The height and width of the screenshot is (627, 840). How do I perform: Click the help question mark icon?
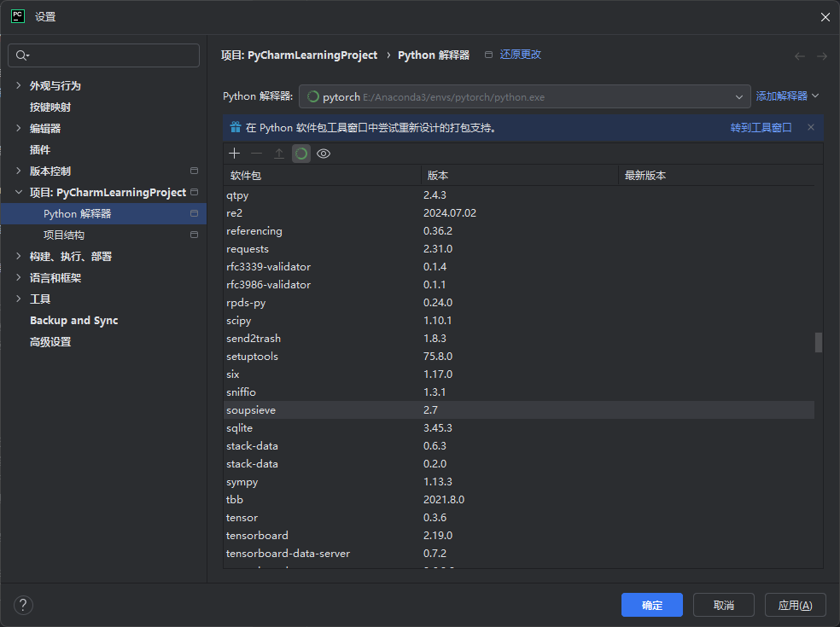coord(23,605)
